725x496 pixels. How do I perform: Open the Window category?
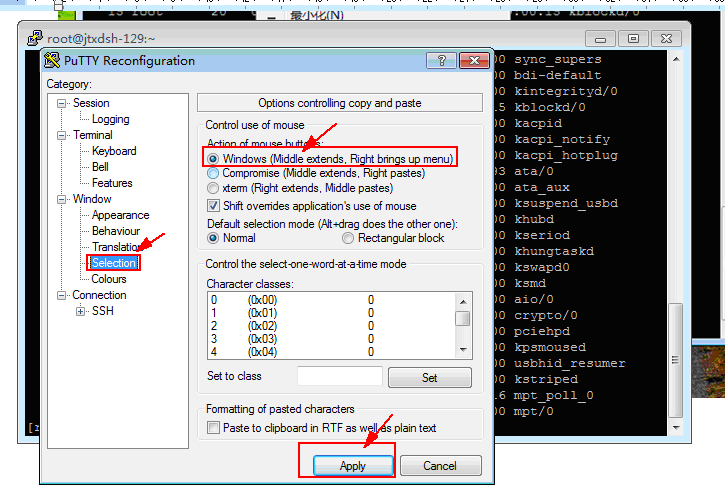tap(92, 199)
